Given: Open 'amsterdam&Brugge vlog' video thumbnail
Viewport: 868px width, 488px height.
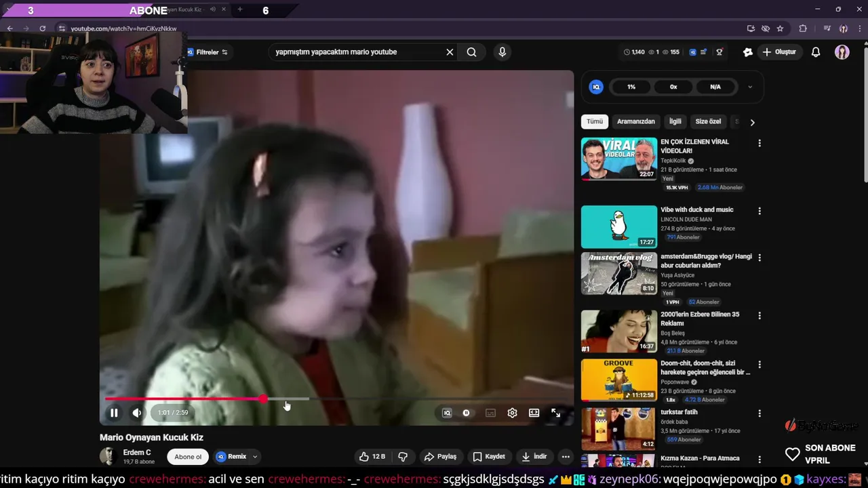Looking at the screenshot, I should click(x=619, y=273).
